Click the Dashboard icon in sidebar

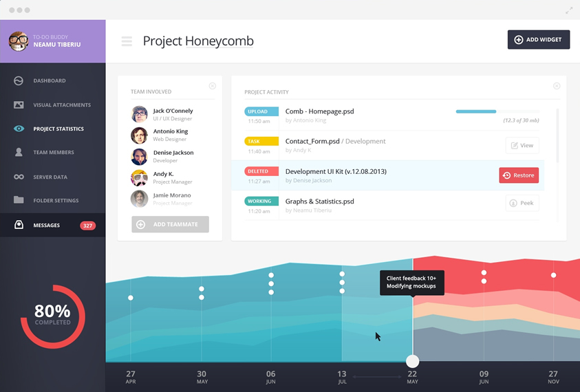pyautogui.click(x=19, y=80)
